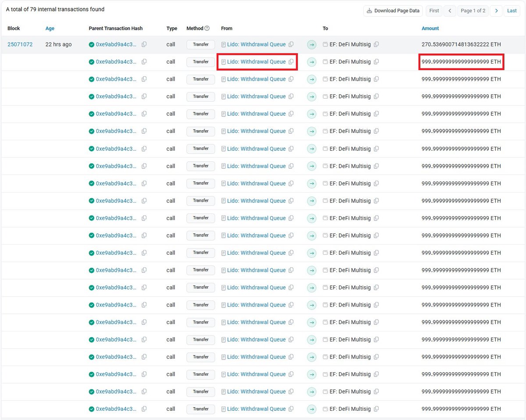Copy transaction hash in the 25071072 block row
This screenshot has width=526, height=420.
point(144,44)
